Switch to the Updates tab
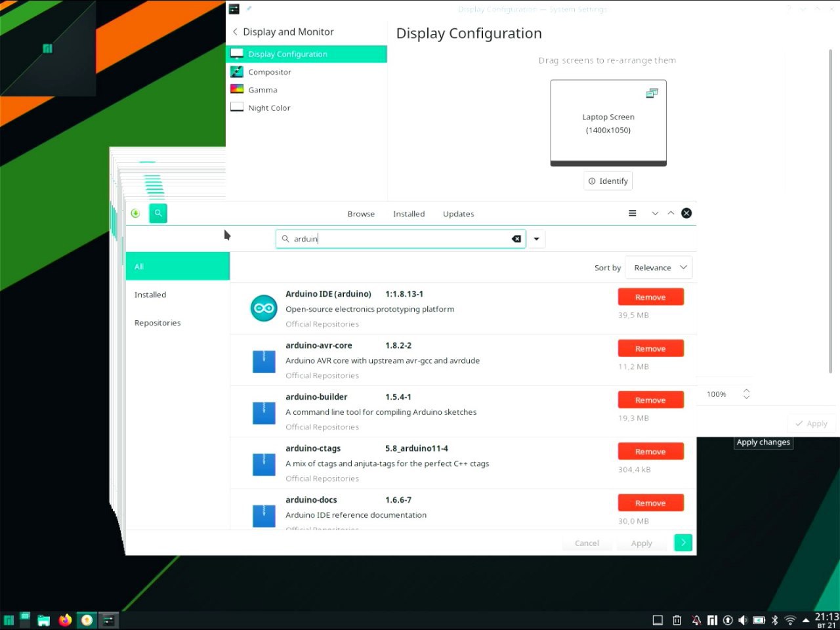 (458, 214)
